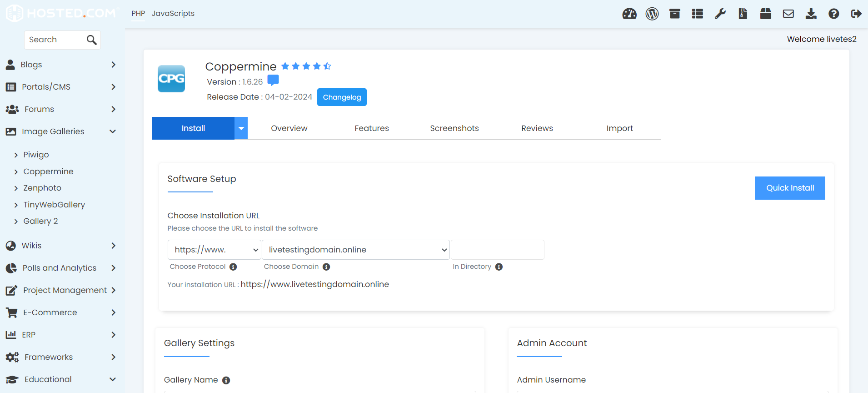Expand the Portals/CMS category
The image size is (868, 393).
pyautogui.click(x=113, y=87)
